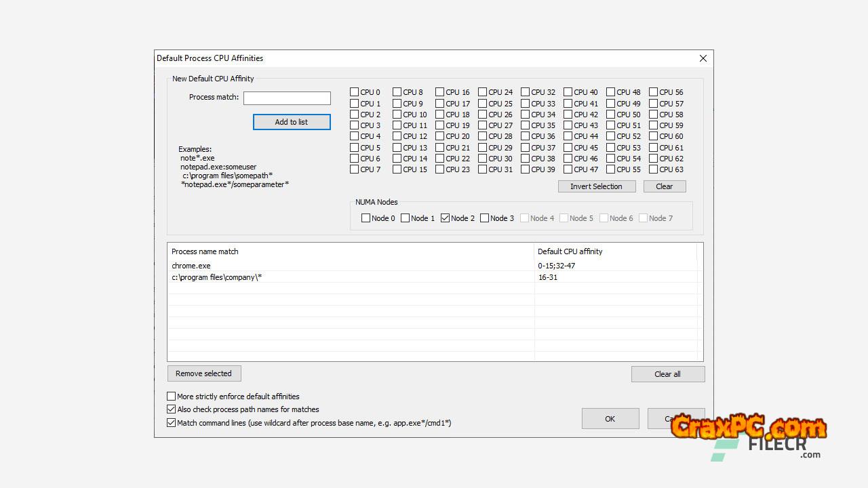Click into the Process match text field
Viewport: 868px width, 488px height.
tap(287, 98)
